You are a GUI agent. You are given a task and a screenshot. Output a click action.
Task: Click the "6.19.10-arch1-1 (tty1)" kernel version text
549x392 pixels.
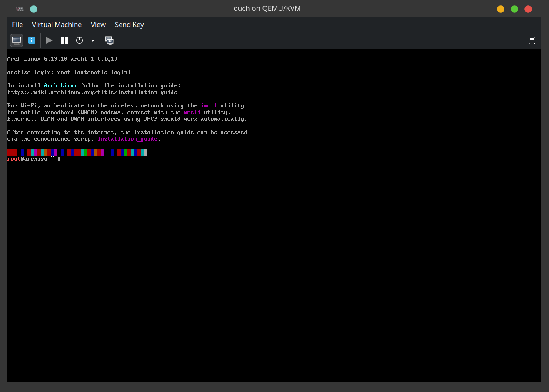point(81,59)
